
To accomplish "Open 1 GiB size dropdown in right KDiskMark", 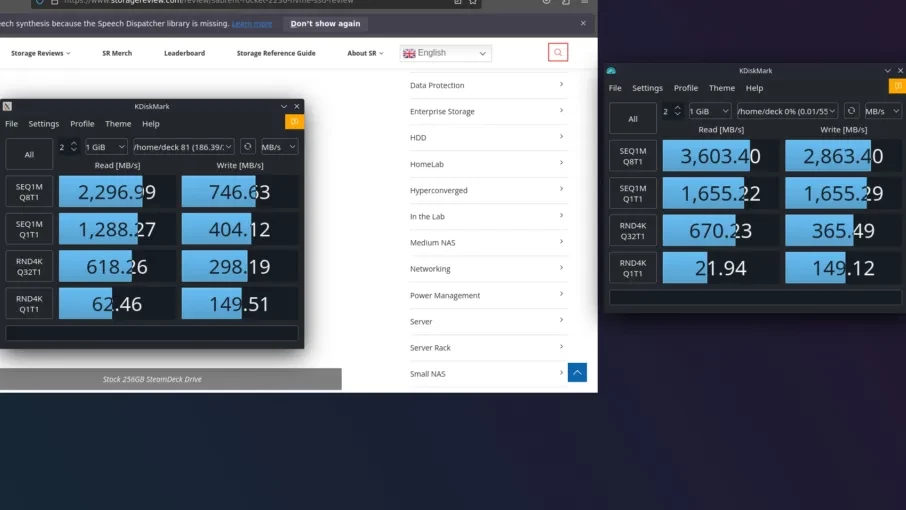I will click(x=709, y=111).
